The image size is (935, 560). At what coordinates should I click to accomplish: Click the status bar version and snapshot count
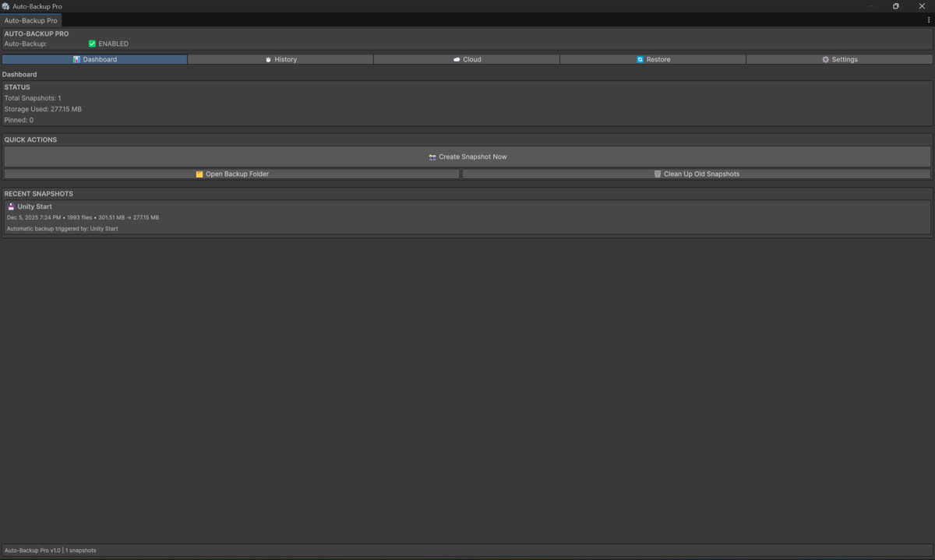tap(50, 551)
